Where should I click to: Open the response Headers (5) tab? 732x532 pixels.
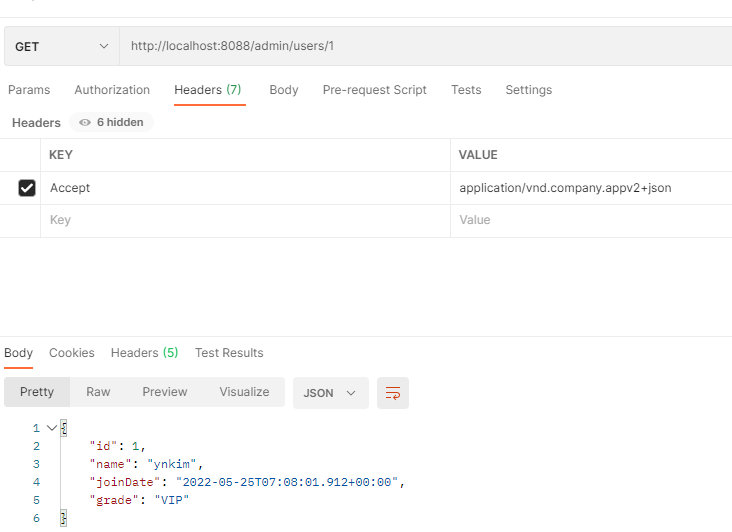(x=144, y=353)
